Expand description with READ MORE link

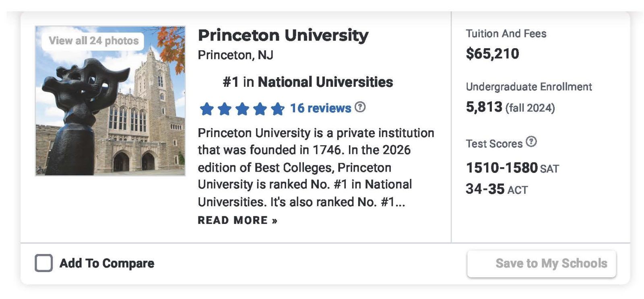237,220
